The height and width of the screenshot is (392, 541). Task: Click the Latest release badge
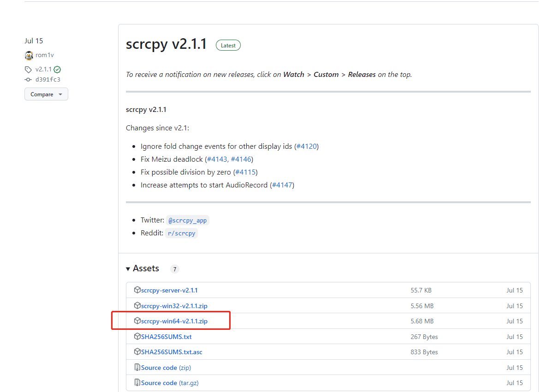click(x=228, y=46)
